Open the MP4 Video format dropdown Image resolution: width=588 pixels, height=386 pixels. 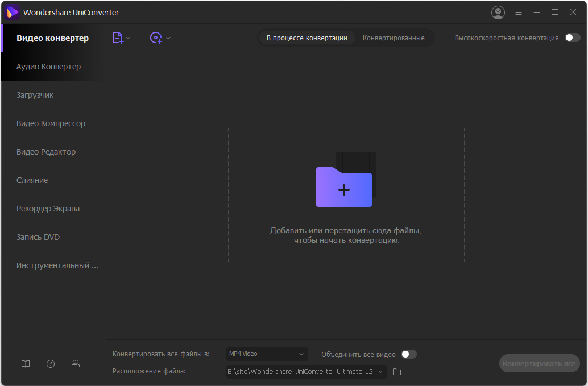point(267,354)
